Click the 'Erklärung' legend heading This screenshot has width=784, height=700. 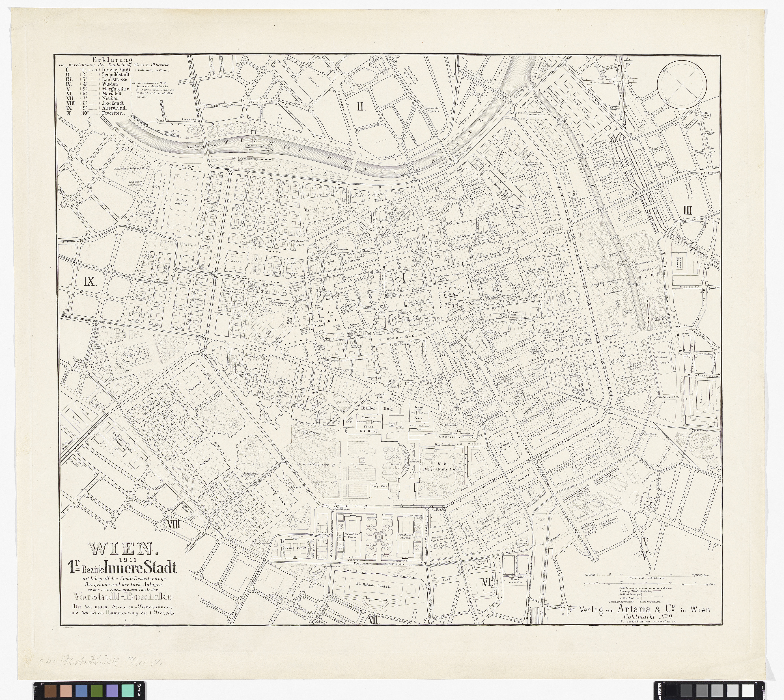pos(112,60)
